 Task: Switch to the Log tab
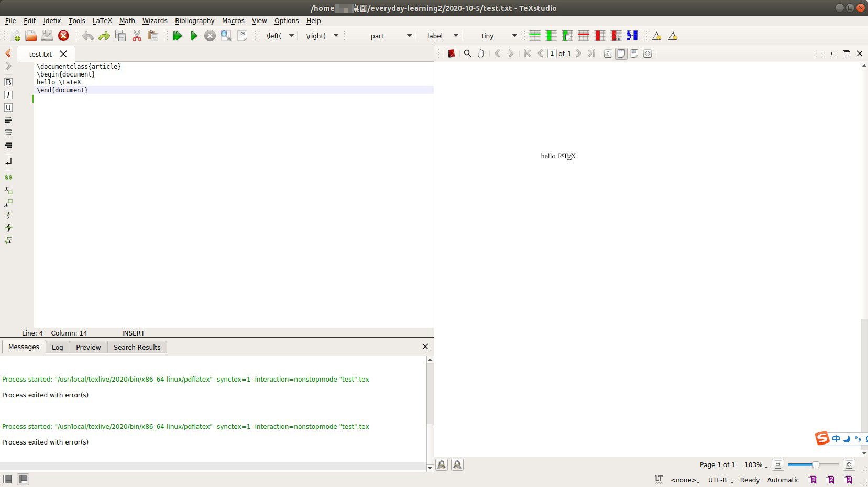[58, 347]
